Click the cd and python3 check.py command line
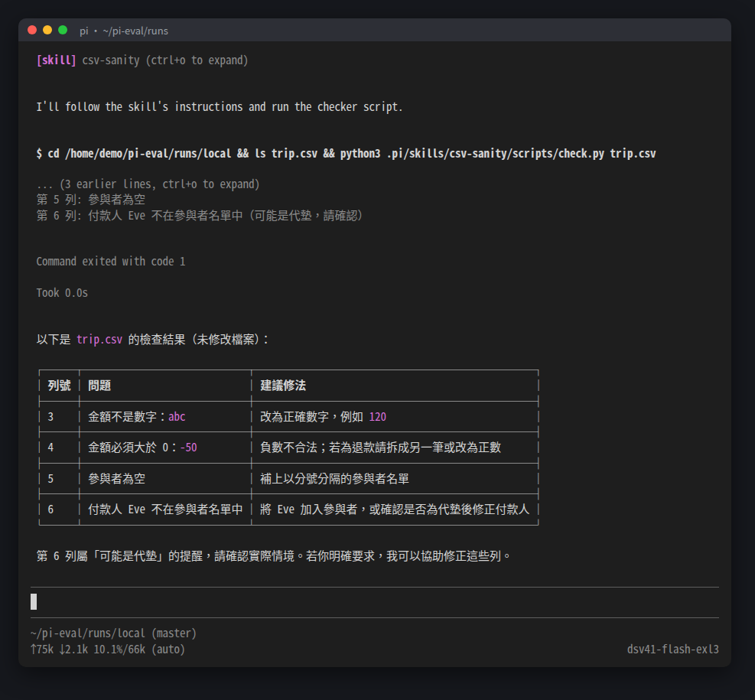The width and height of the screenshot is (755, 700). click(346, 154)
